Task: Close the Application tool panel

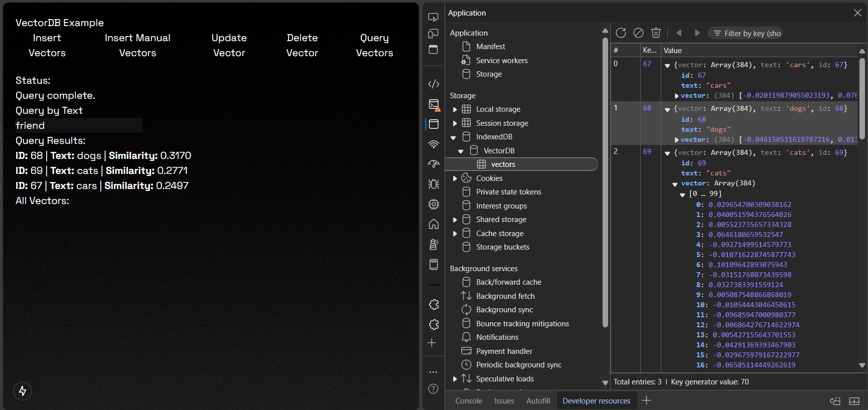Action: tap(857, 13)
